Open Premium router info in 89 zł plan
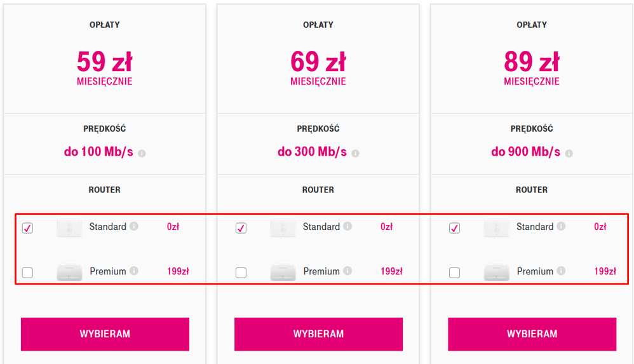Screen dimensions: 634x364 pos(560,271)
